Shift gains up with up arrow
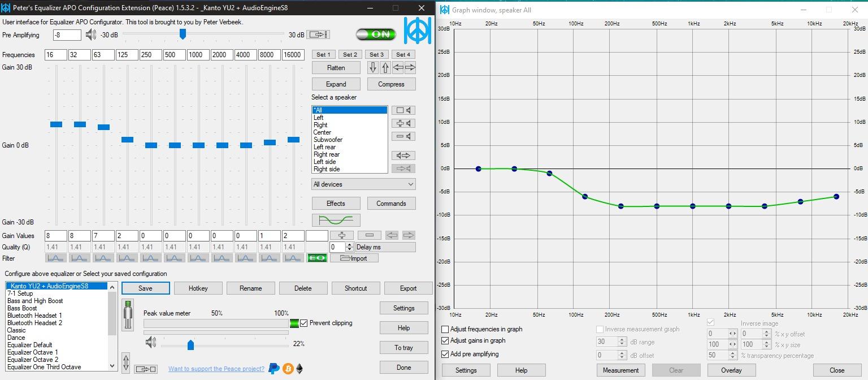 pyautogui.click(x=385, y=68)
